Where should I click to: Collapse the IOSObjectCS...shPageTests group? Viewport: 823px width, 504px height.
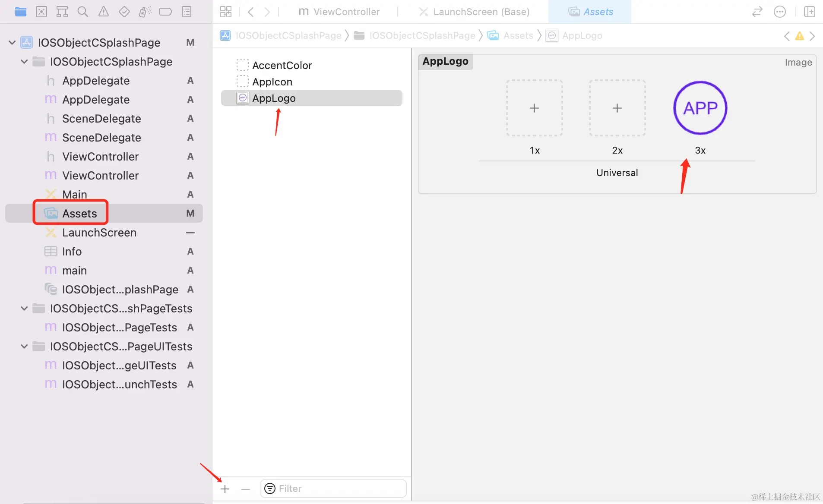pyautogui.click(x=24, y=308)
